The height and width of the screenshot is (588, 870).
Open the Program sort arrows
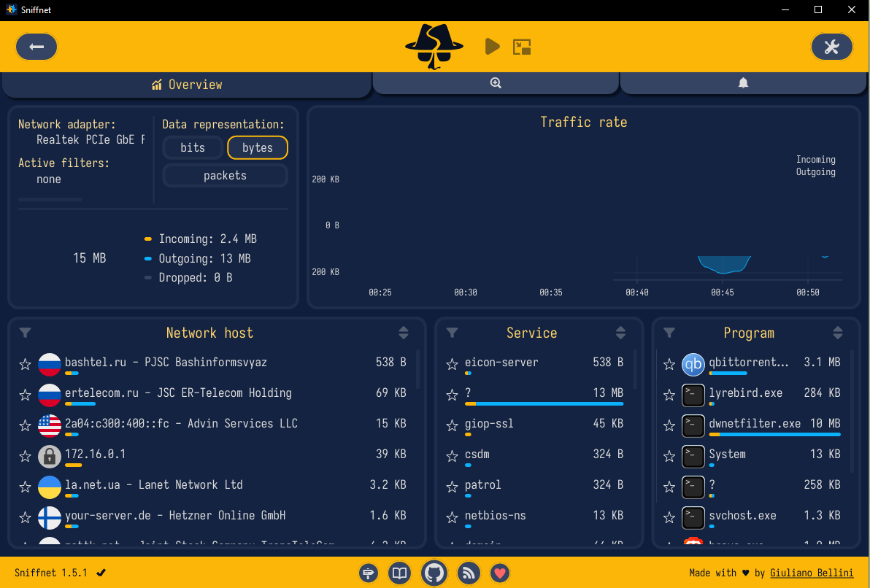pos(837,333)
